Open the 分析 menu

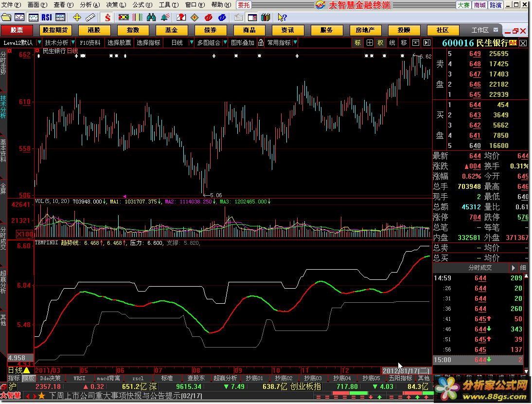click(x=90, y=5)
